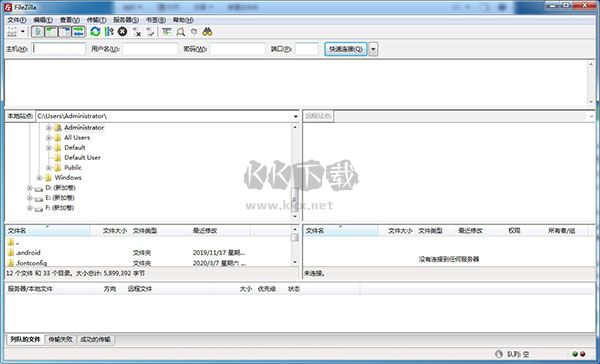This screenshot has height=364, width=600.
Task: Open the 服务器 menu
Action: click(x=126, y=20)
